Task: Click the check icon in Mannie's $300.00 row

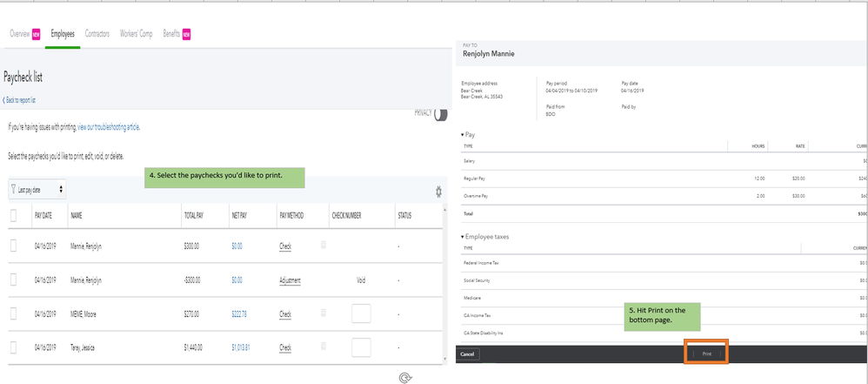Action: pos(324,245)
